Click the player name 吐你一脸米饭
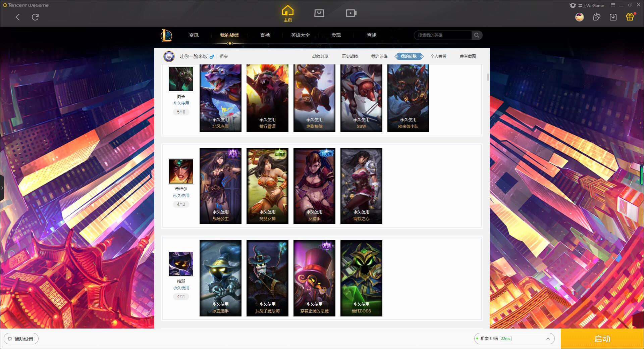This screenshot has width=644, height=349. pos(194,56)
